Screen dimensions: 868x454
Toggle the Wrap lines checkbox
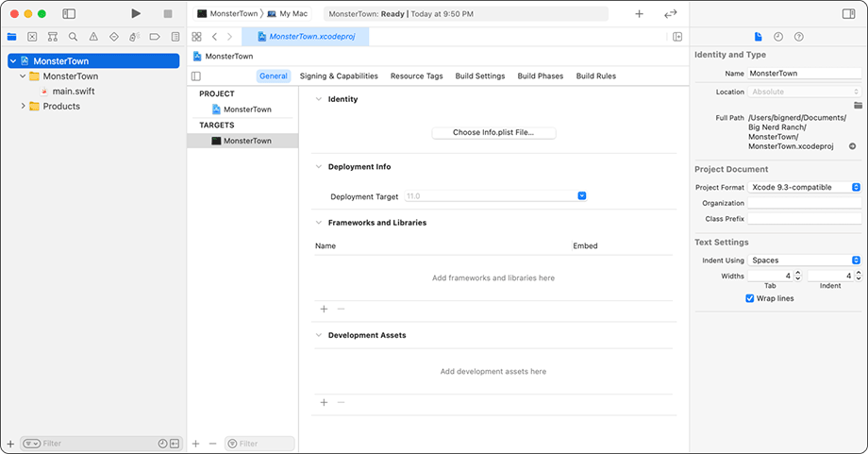point(749,298)
